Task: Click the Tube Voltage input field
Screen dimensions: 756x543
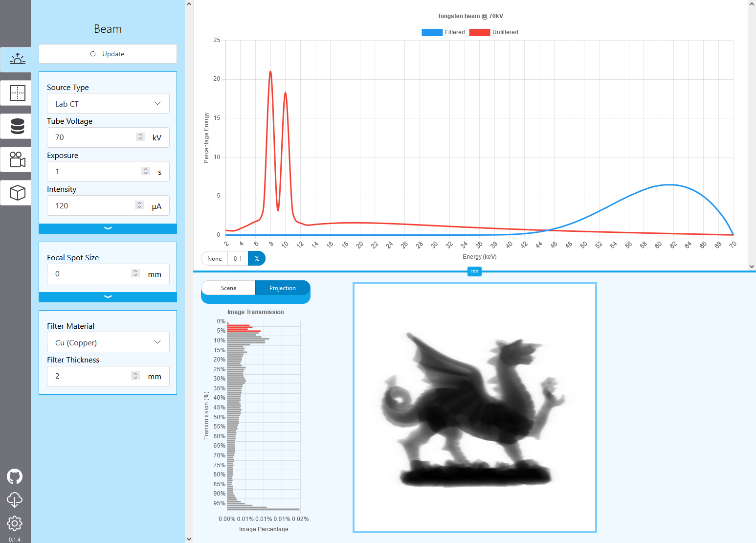Action: click(x=108, y=137)
